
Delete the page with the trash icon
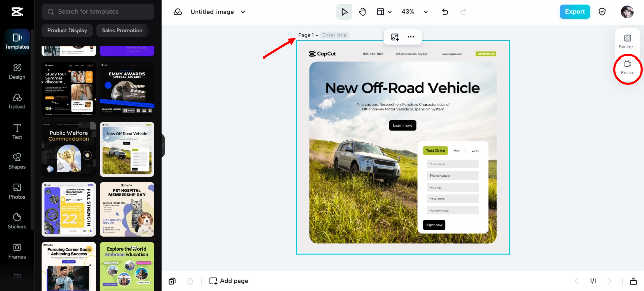point(190,281)
